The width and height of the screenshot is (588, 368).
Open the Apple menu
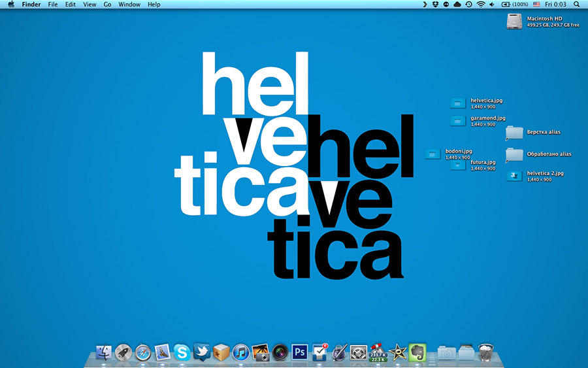[x=11, y=5]
